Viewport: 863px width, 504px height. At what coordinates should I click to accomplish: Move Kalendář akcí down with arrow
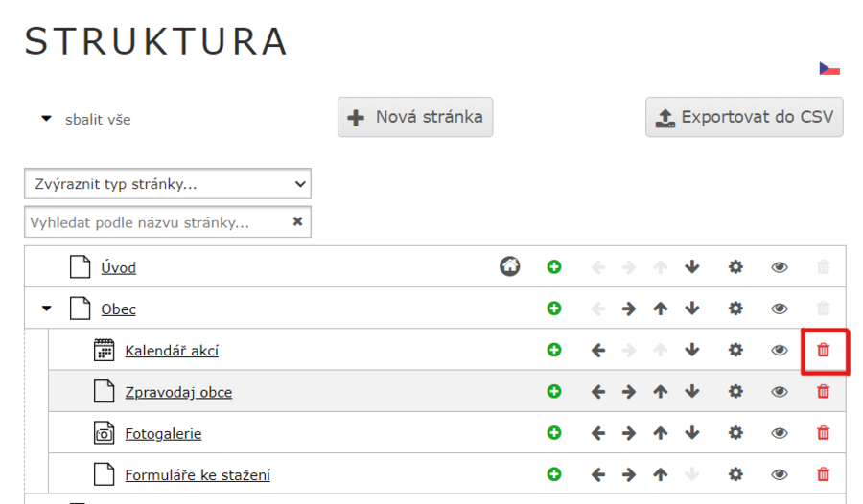click(x=692, y=351)
